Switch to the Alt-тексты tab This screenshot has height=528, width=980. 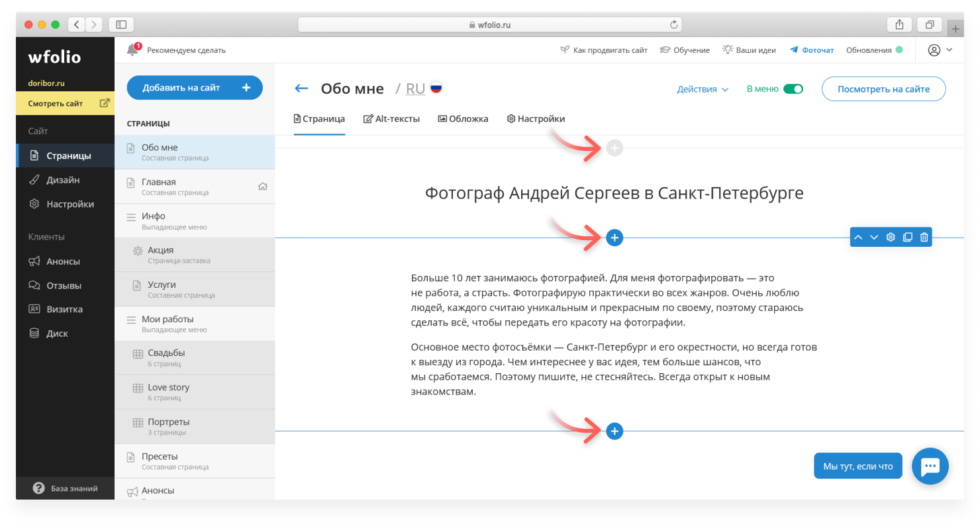[391, 119]
